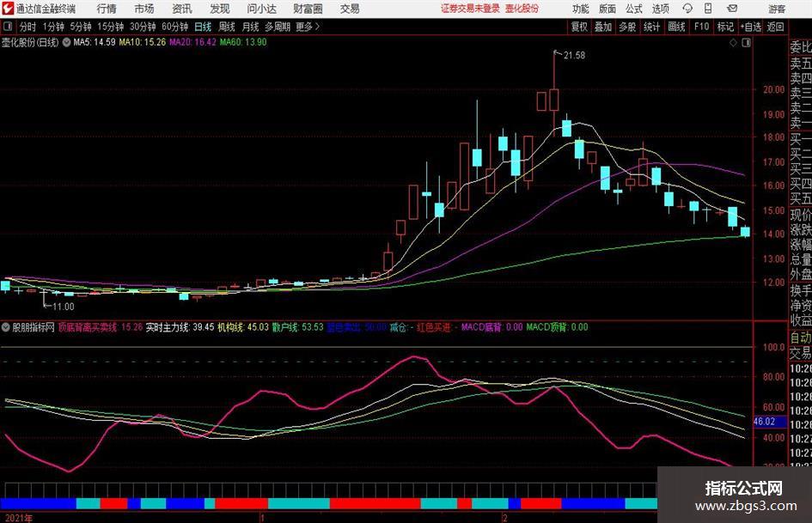812x523 pixels.
Task: Click the 自动 label in right sidebar
Action: coord(801,338)
